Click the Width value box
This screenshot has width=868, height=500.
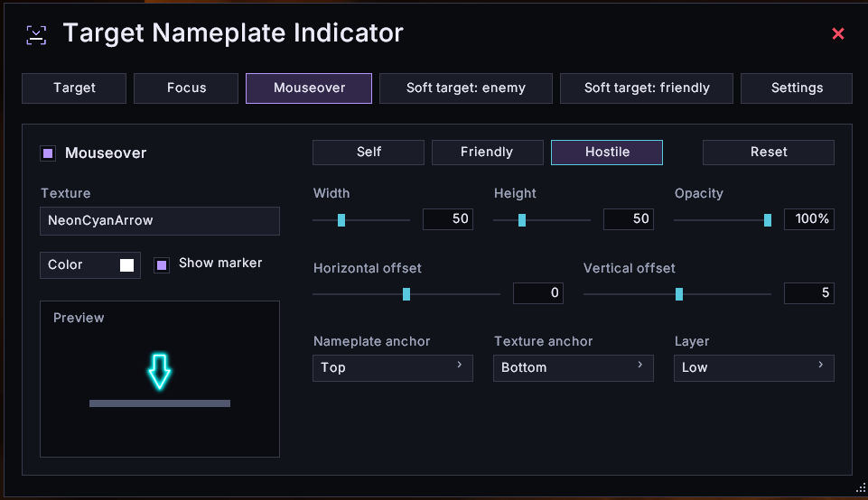tap(448, 219)
